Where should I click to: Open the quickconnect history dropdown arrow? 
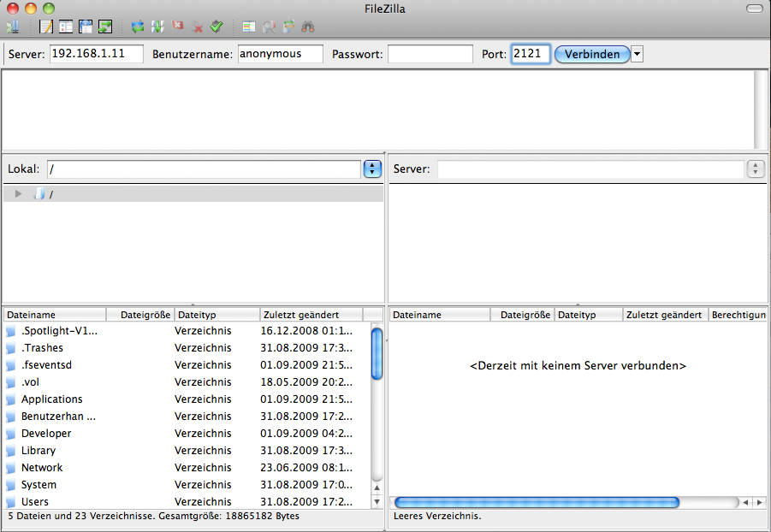[x=637, y=54]
